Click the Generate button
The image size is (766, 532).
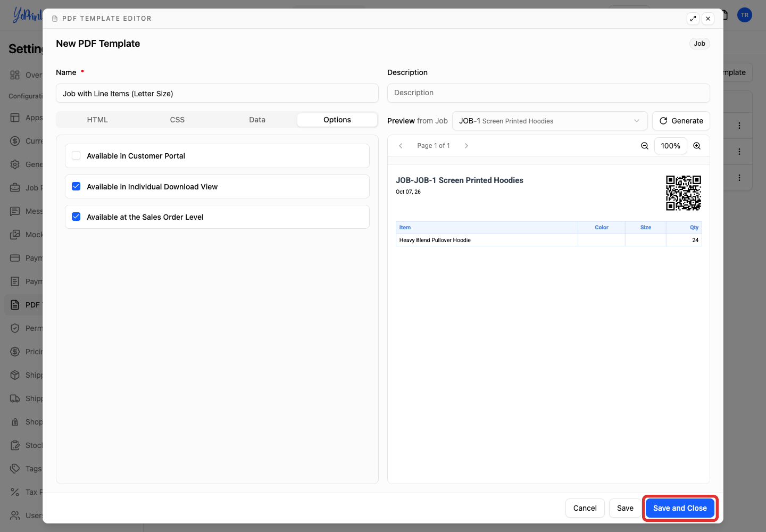(x=681, y=121)
